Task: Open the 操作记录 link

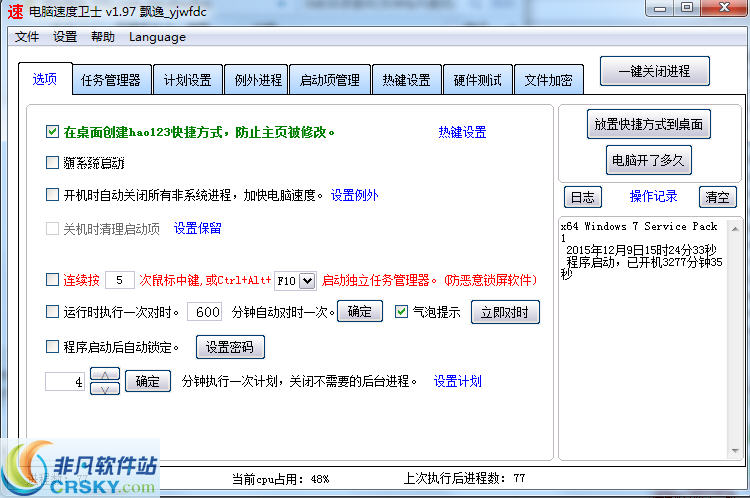Action: pyautogui.click(x=653, y=196)
